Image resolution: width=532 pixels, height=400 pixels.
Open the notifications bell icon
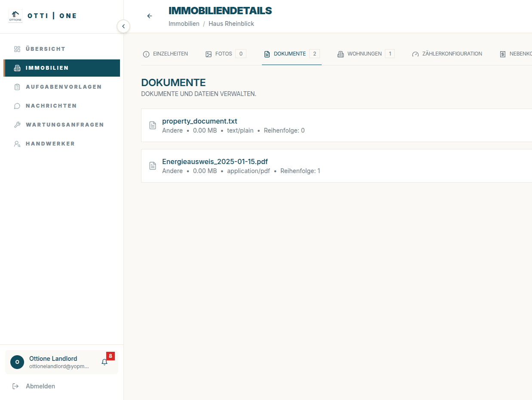coord(105,362)
